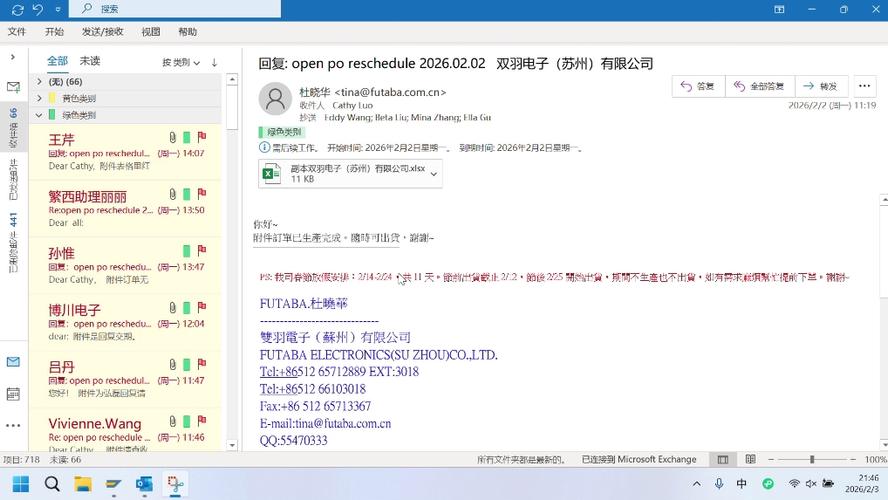Click the ribbon display options icon
The width and height of the screenshot is (888, 500).
click(x=779, y=9)
